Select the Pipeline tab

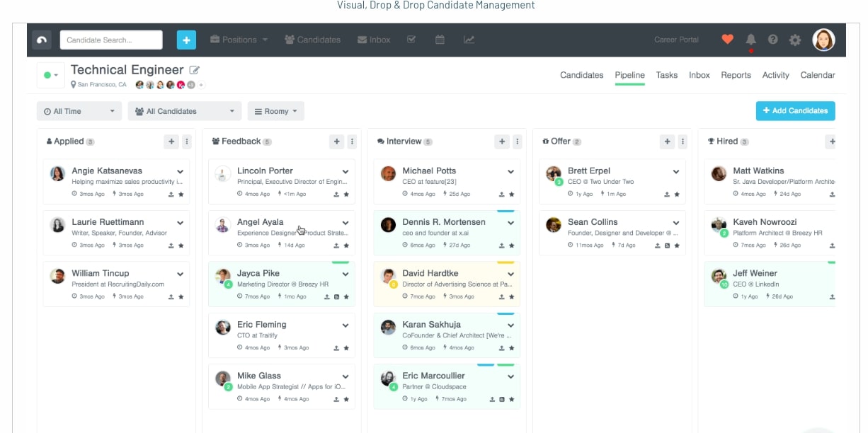pyautogui.click(x=630, y=75)
